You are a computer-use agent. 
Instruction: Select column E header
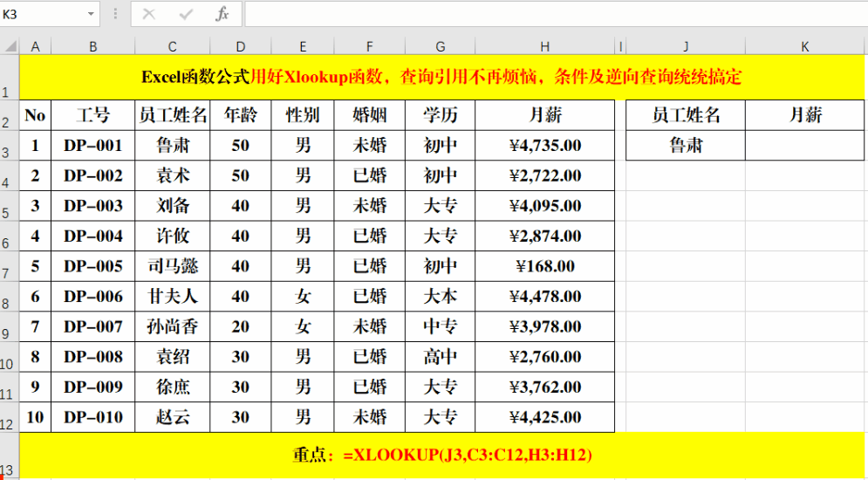(x=303, y=47)
